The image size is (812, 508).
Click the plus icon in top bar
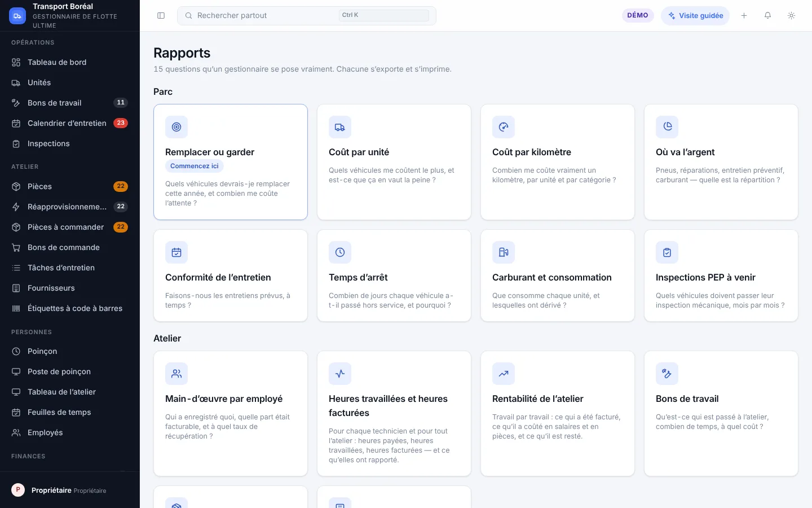[744, 16]
